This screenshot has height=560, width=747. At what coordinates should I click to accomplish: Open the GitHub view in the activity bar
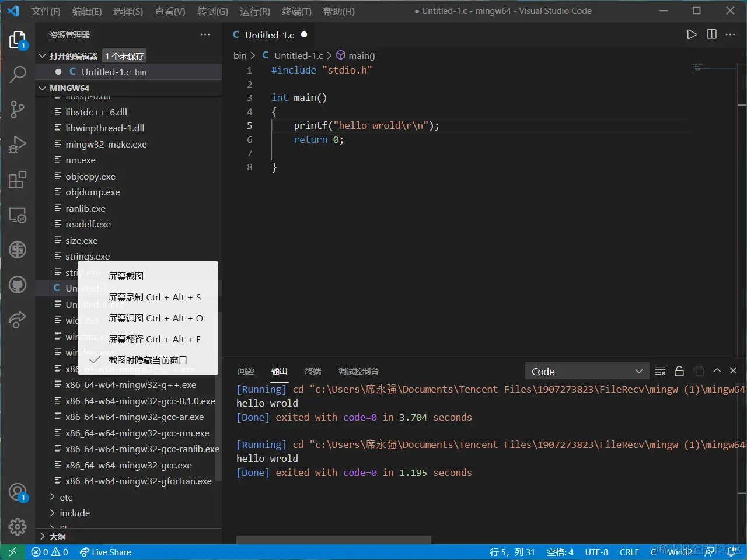pos(18,285)
